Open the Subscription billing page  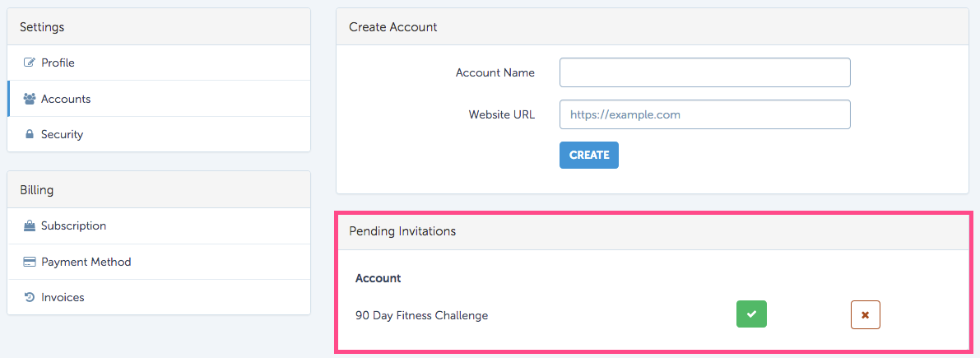(159, 226)
